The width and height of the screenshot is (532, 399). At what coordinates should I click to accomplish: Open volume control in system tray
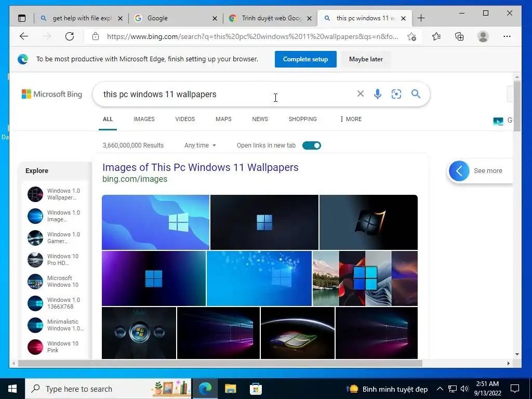point(464,389)
